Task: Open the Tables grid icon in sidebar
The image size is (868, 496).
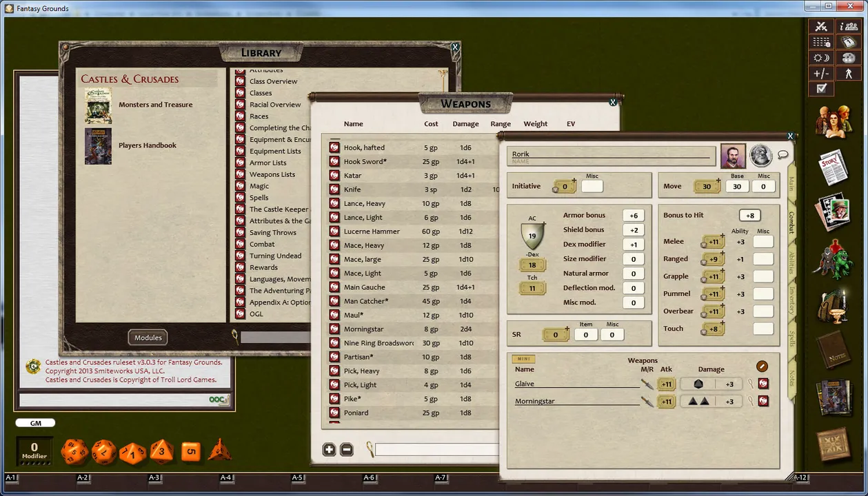Action: 821,43
